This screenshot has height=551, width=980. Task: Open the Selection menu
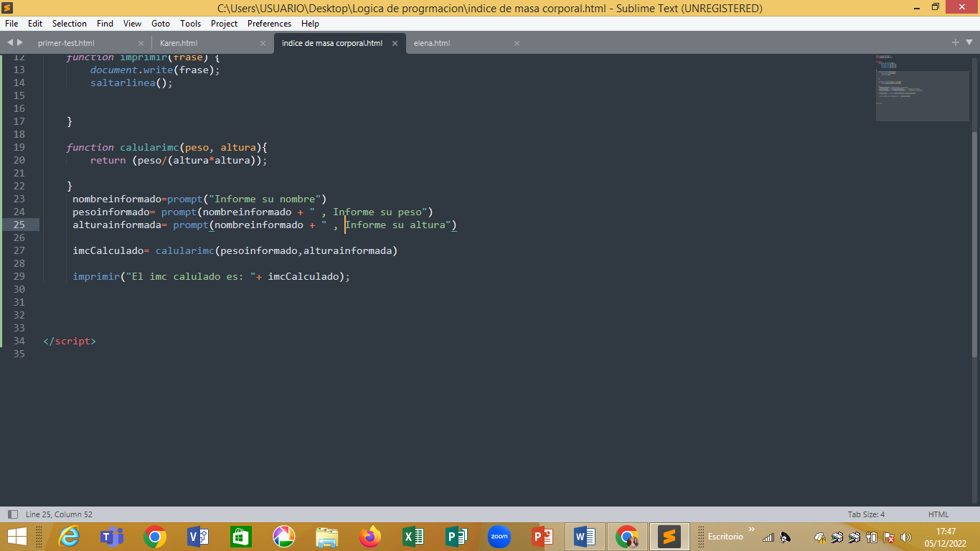pos(70,24)
